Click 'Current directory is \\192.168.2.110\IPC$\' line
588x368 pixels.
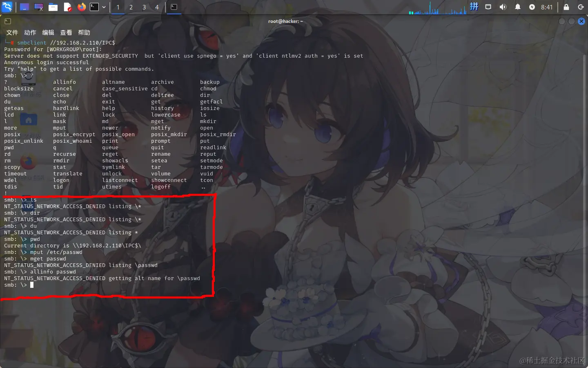(73, 245)
